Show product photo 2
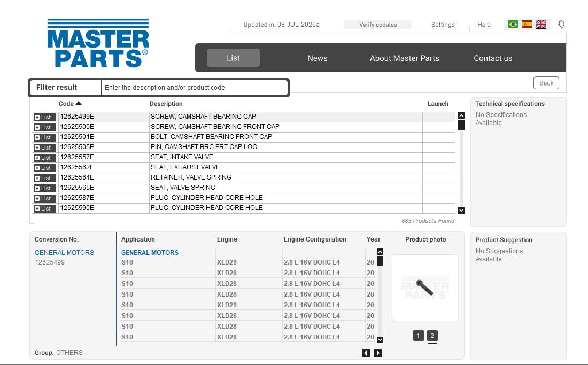The width and height of the screenshot is (588, 365). click(x=432, y=336)
